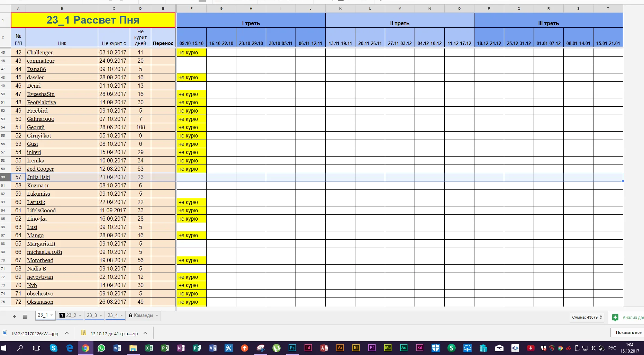The height and width of the screenshot is (355, 644).
Task: Open Microsoft Access from the taskbar
Action: (324, 348)
